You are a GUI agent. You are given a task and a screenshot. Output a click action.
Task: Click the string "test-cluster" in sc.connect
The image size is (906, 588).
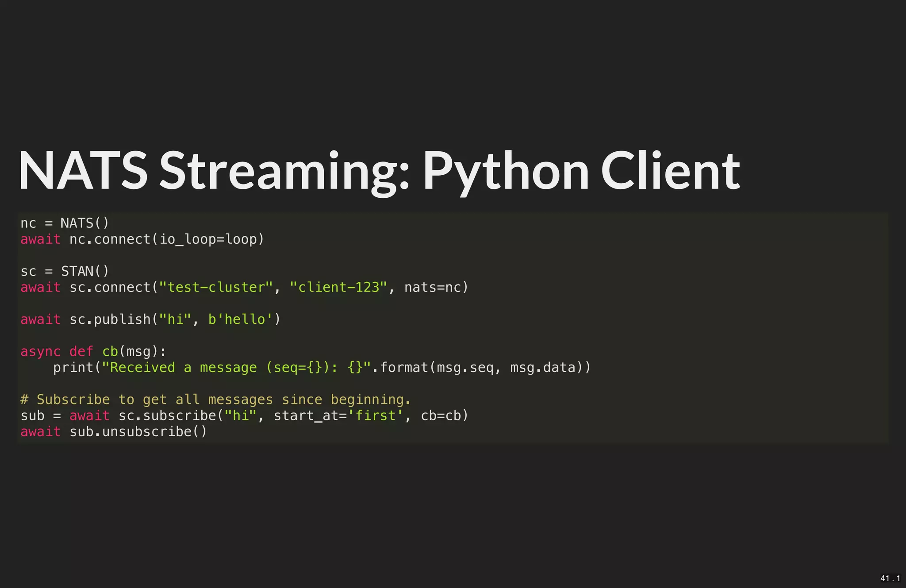pos(216,287)
